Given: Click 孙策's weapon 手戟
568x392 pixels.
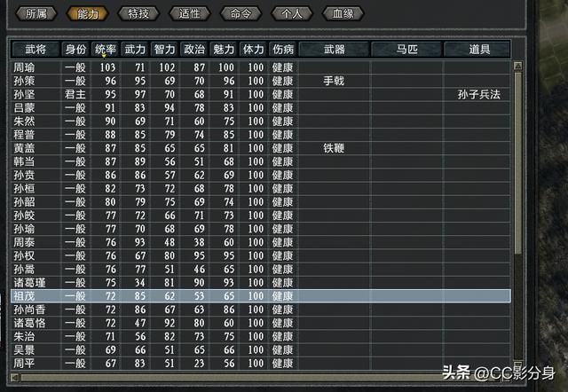Looking at the screenshot, I should (x=334, y=81).
